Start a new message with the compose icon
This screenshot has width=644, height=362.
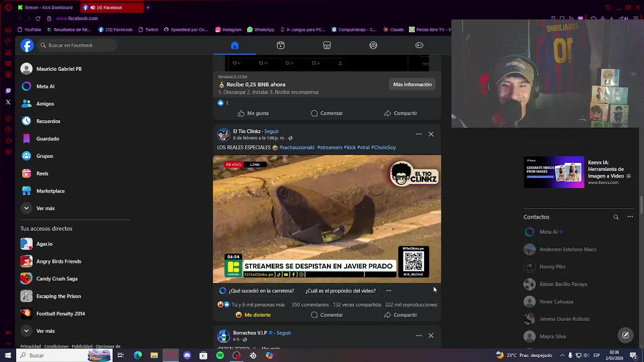[625, 335]
